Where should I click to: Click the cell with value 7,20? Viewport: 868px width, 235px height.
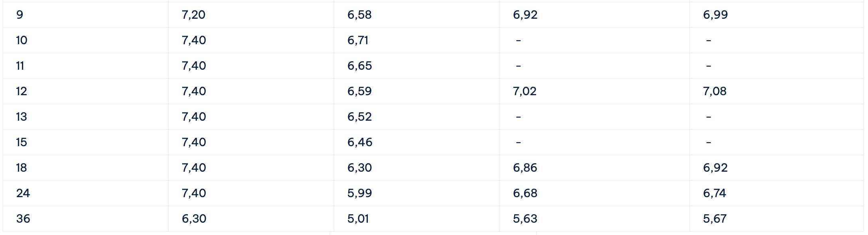(x=193, y=15)
